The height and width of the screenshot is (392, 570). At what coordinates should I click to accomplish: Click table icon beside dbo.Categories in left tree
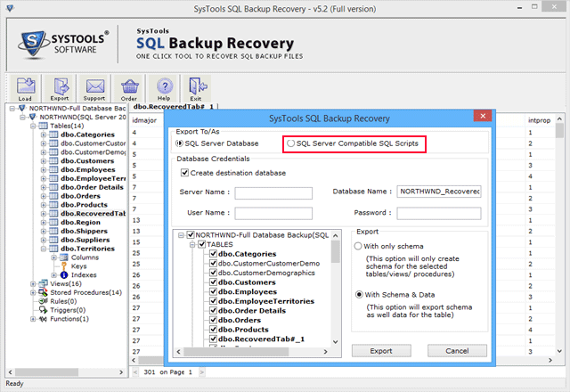pos(53,135)
